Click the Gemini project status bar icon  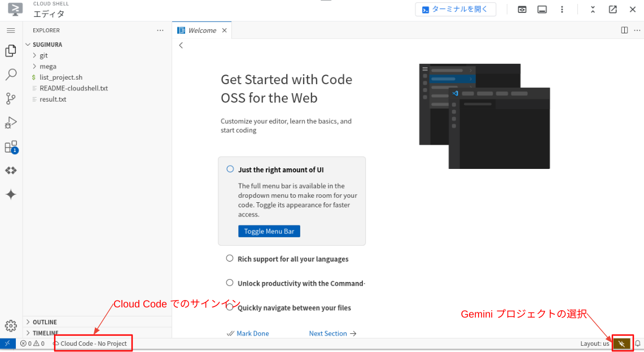coord(622,344)
